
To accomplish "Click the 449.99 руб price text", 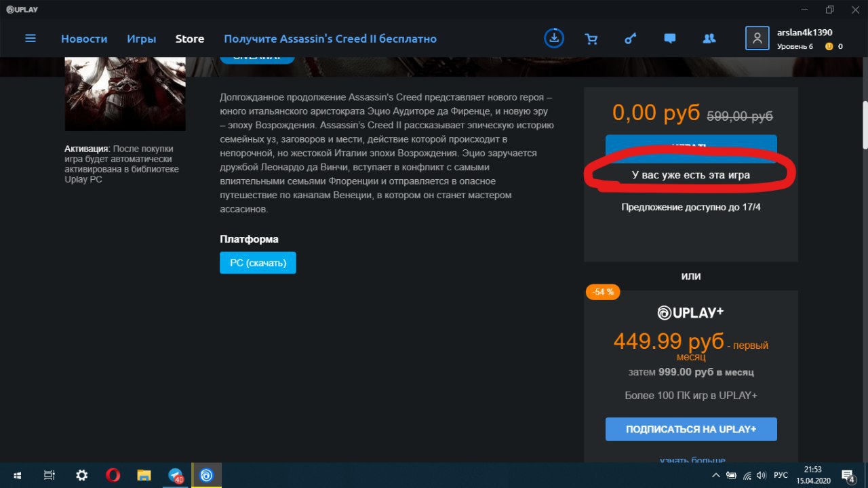I will click(668, 341).
